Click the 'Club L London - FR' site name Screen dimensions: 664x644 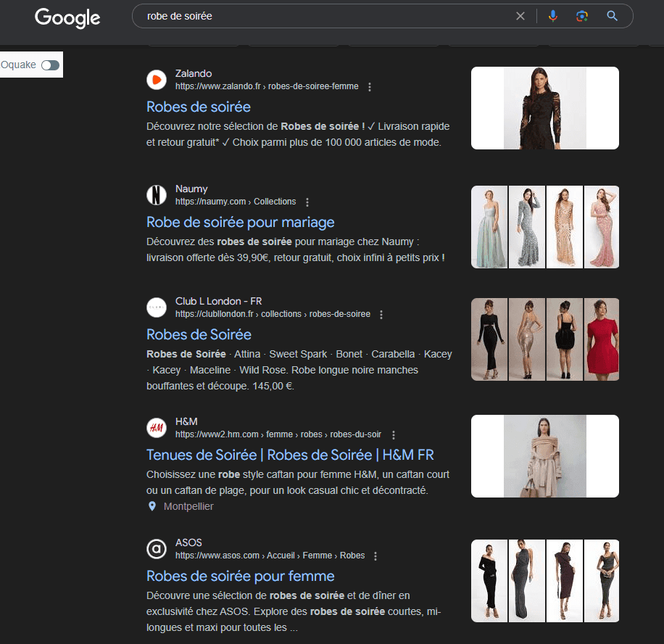pos(218,301)
